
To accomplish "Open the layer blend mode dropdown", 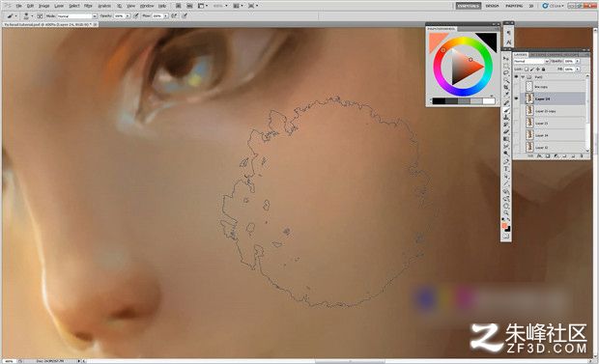I will point(531,61).
